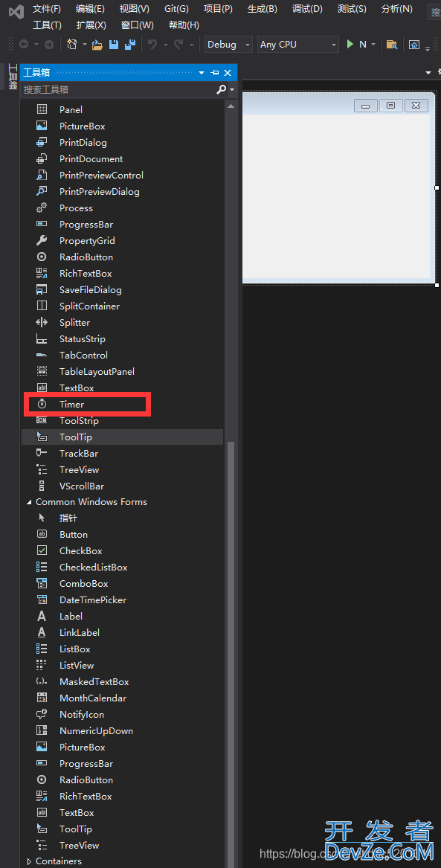Open the Debug configuration dropdown

pos(228,45)
